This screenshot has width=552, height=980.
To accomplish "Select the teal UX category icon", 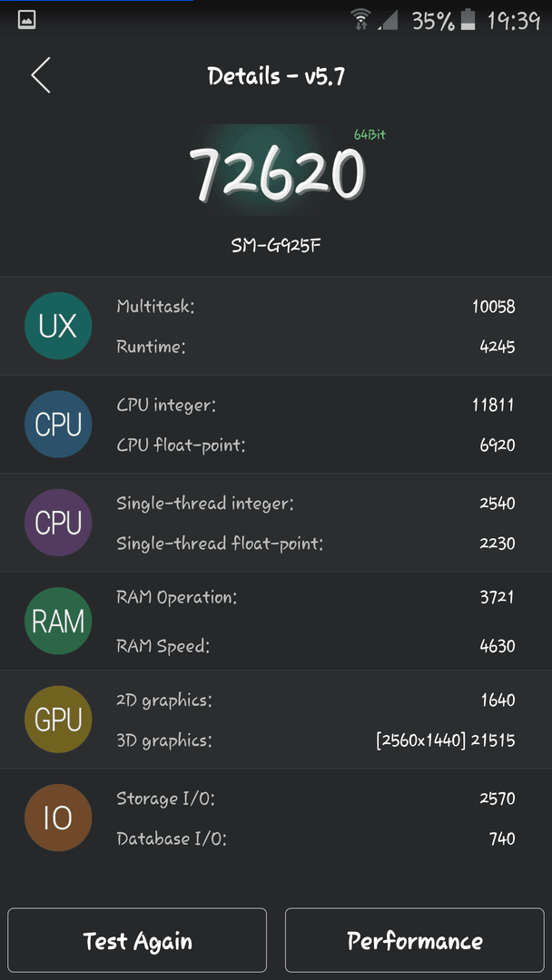I will pyautogui.click(x=58, y=326).
